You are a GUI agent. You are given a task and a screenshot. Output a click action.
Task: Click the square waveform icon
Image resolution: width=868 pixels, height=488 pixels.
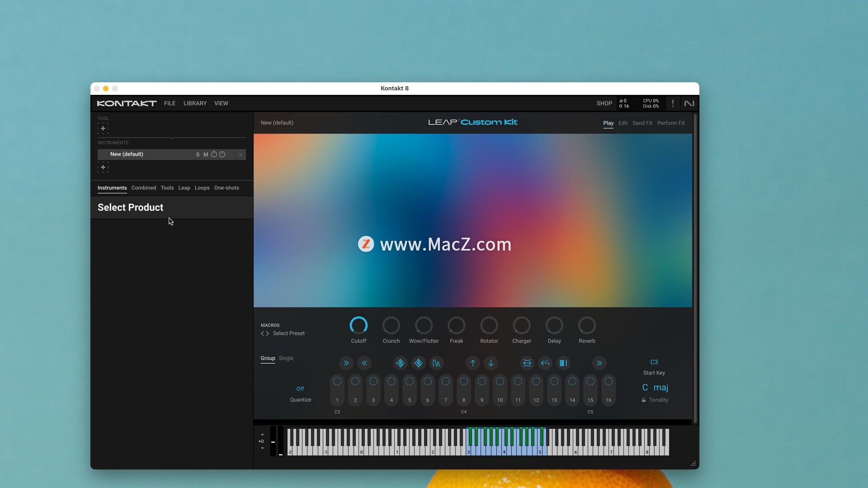tap(436, 363)
